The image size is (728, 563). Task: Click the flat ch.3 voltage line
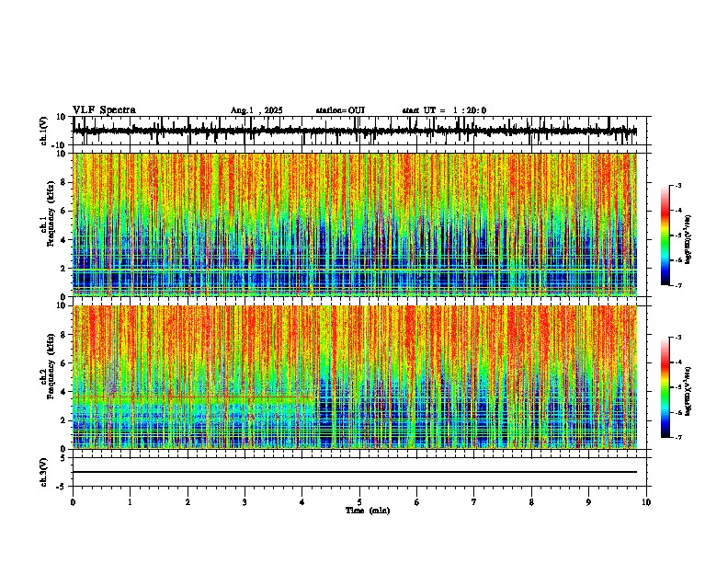click(355, 472)
